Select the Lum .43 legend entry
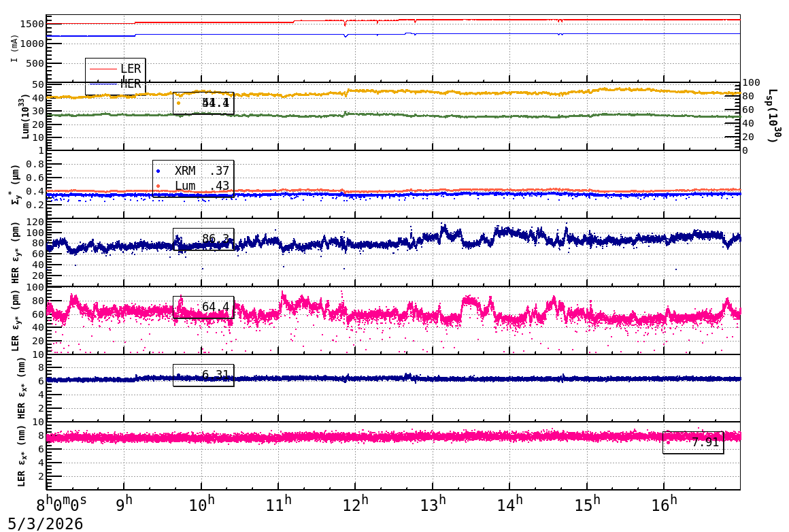This screenshot has width=789, height=532. (x=193, y=186)
